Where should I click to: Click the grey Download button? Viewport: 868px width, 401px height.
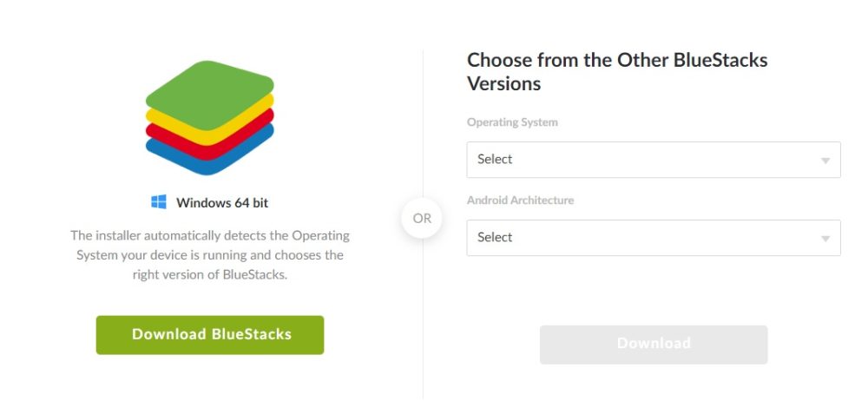[x=654, y=344]
